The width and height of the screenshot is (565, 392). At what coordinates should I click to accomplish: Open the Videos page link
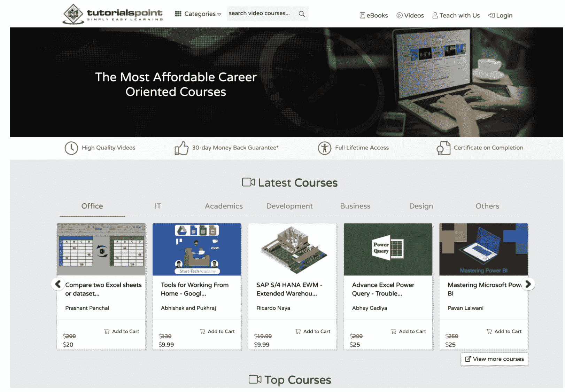click(x=410, y=16)
